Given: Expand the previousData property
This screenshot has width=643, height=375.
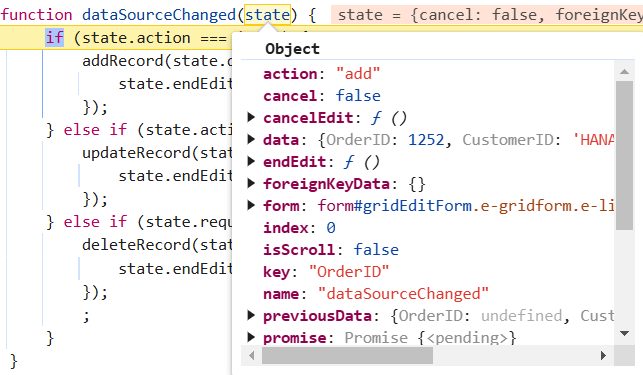Looking at the screenshot, I should pos(251,316).
